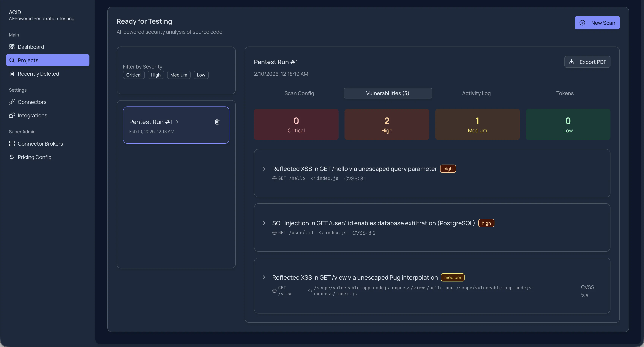Toggle the Low severity filter
Image resolution: width=644 pixels, height=347 pixels.
point(201,75)
